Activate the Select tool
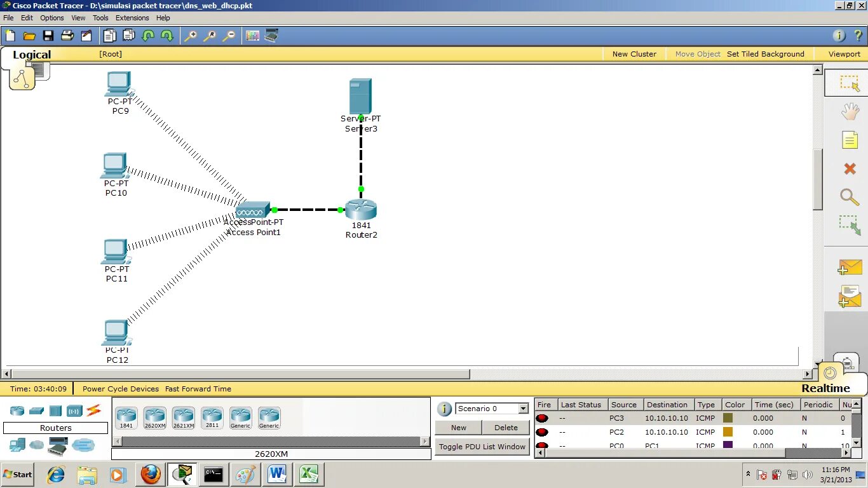 tap(850, 83)
